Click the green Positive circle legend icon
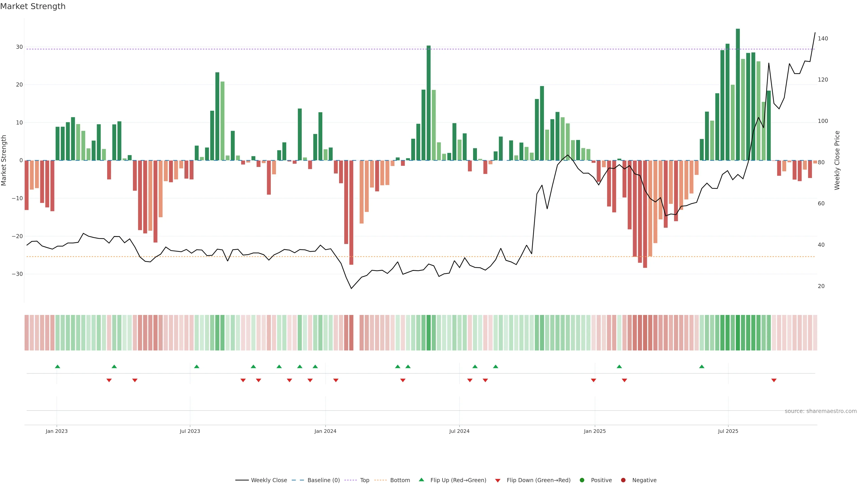Image resolution: width=868 pixels, height=488 pixels. (x=582, y=480)
